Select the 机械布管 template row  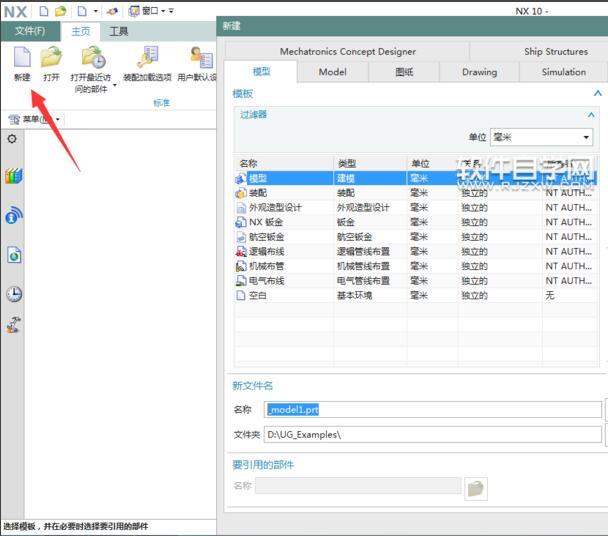pos(416,266)
